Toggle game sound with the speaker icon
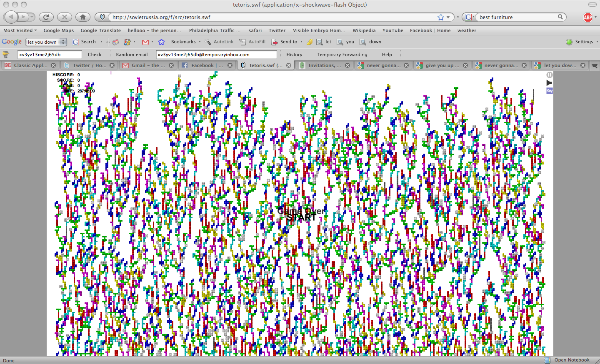This screenshot has height=364, width=600. pos(549,83)
